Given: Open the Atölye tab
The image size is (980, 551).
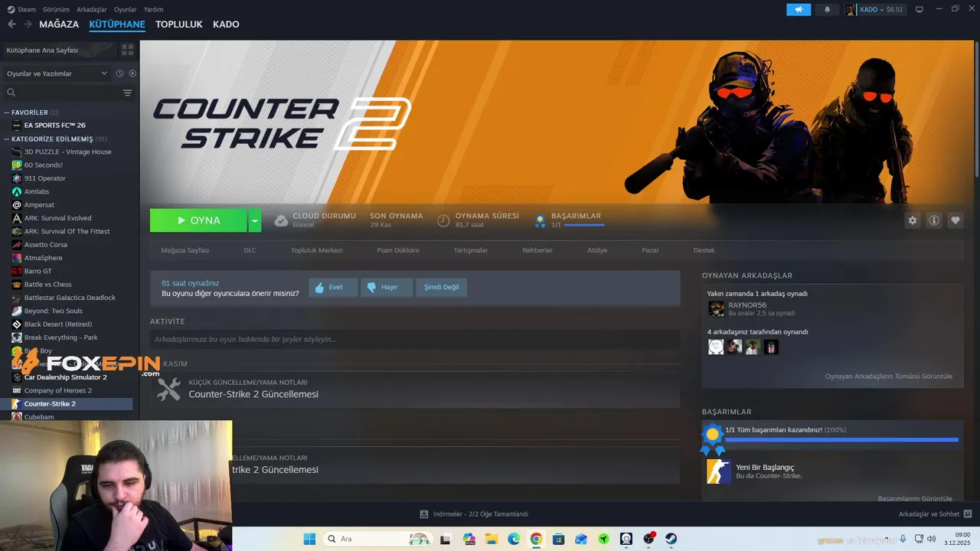Looking at the screenshot, I should (x=597, y=250).
